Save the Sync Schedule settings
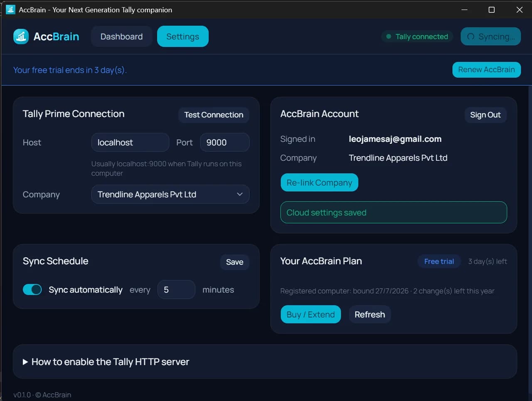The width and height of the screenshot is (532, 401). [234, 262]
